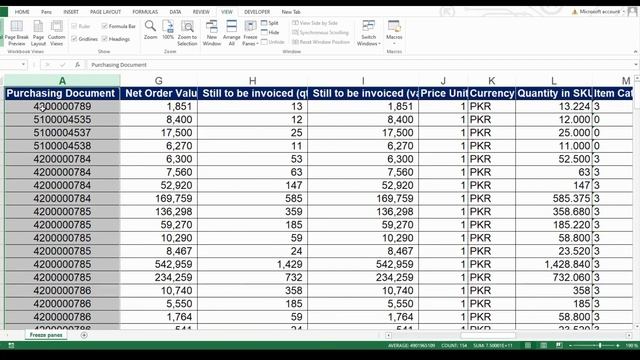This screenshot has height=360, width=640.
Task: Open the DEVELOPER ribbon tab
Action: click(x=257, y=12)
